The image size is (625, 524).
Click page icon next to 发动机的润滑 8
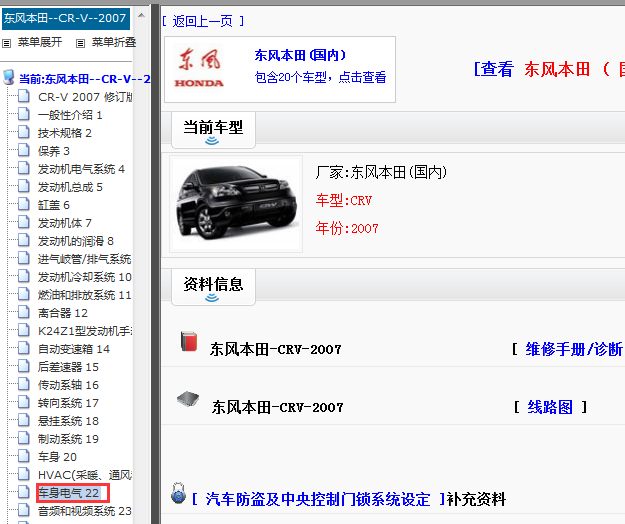(x=24, y=240)
